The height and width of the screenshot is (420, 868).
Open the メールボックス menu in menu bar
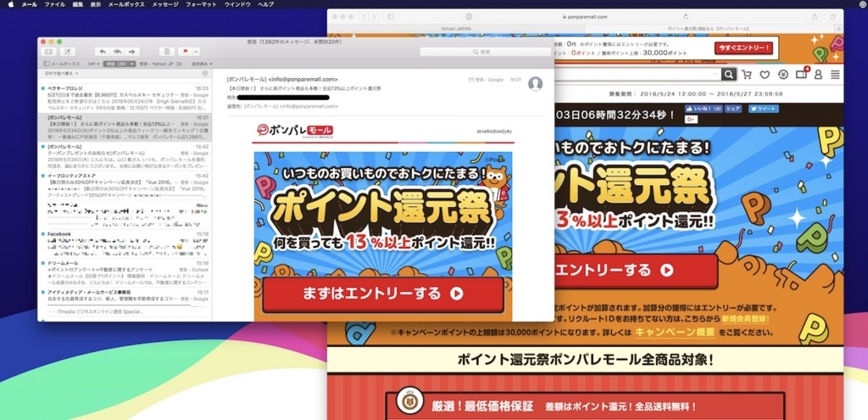coord(126,4)
